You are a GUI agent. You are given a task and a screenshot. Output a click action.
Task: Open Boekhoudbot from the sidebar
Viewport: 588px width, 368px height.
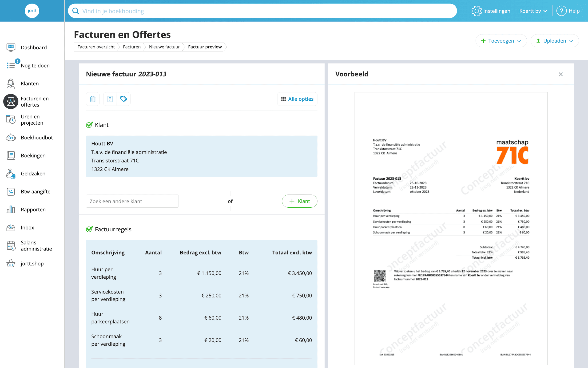[x=36, y=138]
